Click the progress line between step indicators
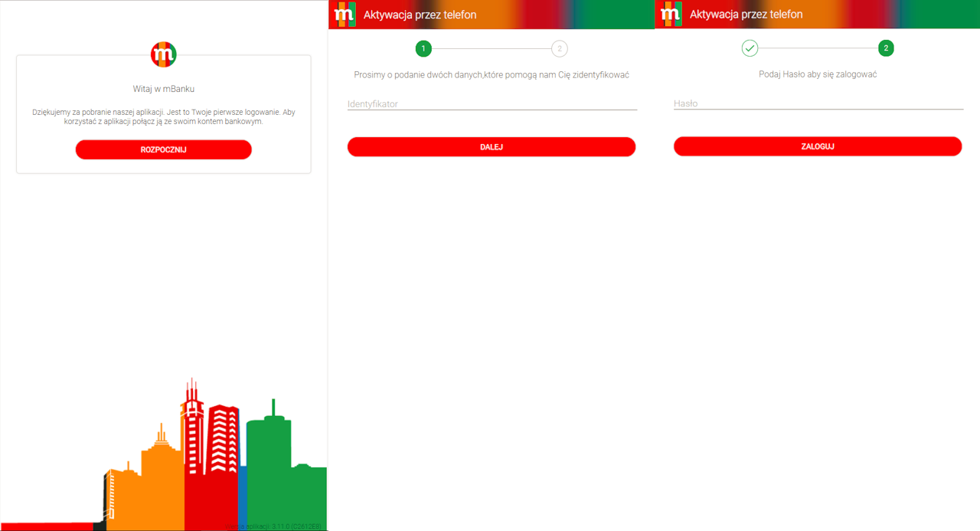980x531 pixels. (x=491, y=48)
